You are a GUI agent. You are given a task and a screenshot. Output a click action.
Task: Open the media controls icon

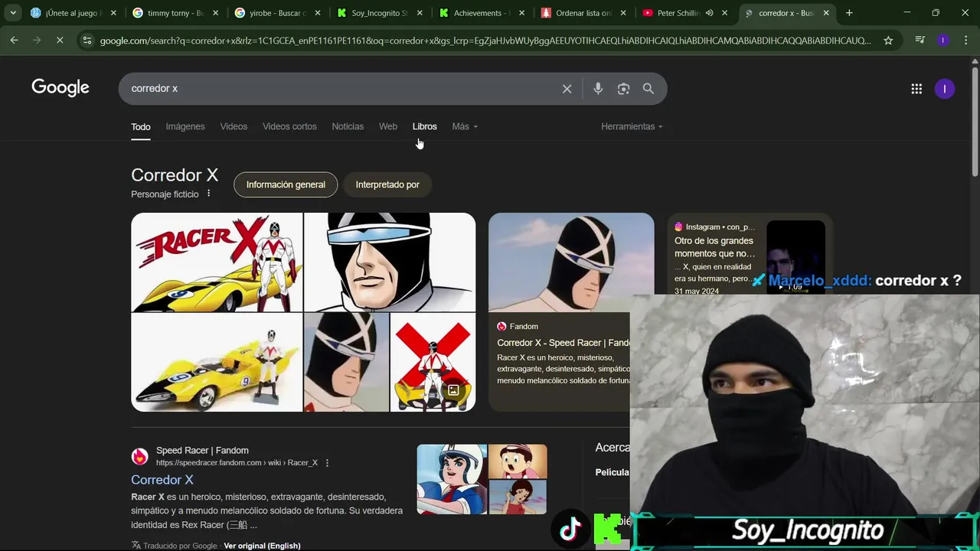coord(920,40)
